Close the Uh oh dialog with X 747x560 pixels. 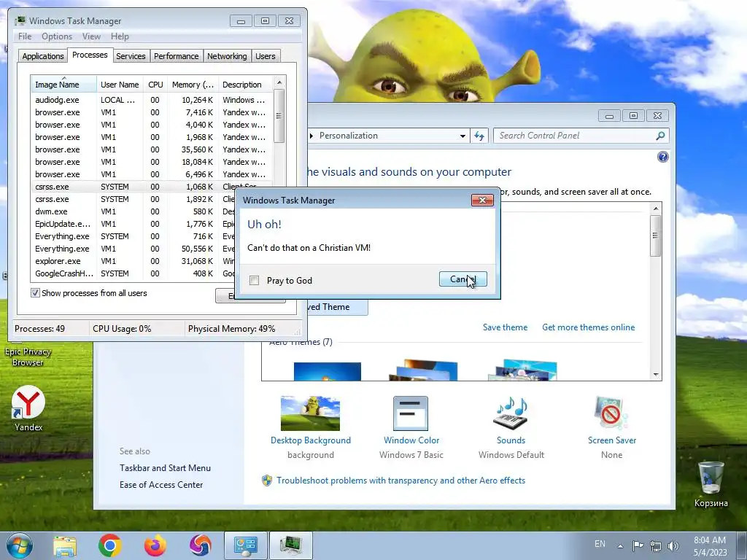click(482, 200)
